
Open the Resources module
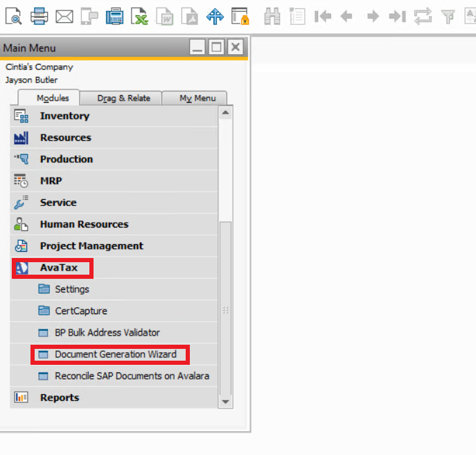(114, 138)
